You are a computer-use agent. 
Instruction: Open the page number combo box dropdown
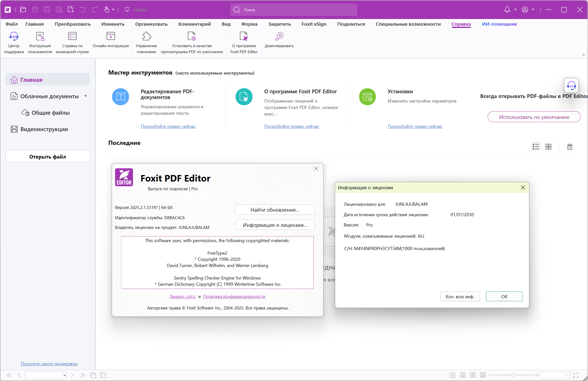coord(64,375)
